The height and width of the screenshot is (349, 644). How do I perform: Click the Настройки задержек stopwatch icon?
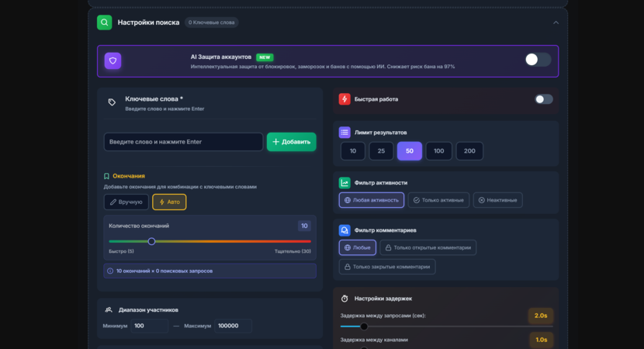(345, 299)
